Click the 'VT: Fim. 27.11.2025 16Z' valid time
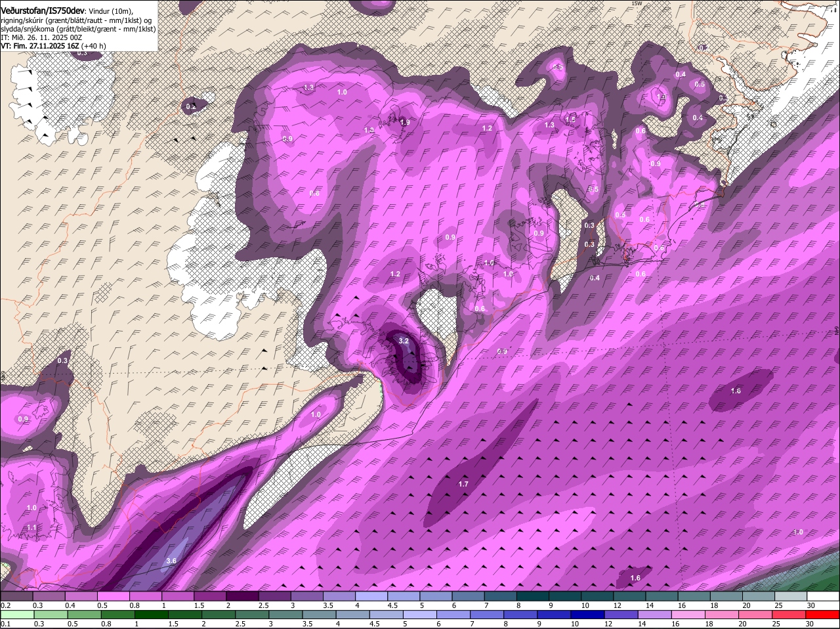Screen dimensions: 840x629 pos(39,46)
